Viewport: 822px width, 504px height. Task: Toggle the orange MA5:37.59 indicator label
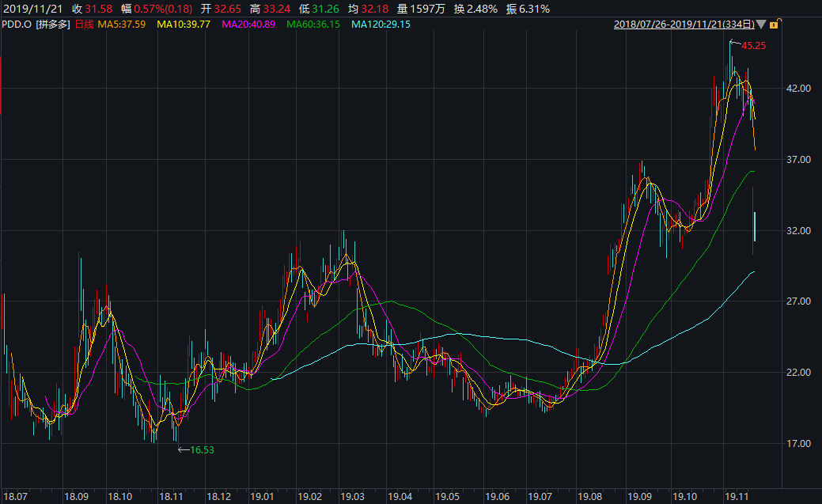click(x=122, y=25)
